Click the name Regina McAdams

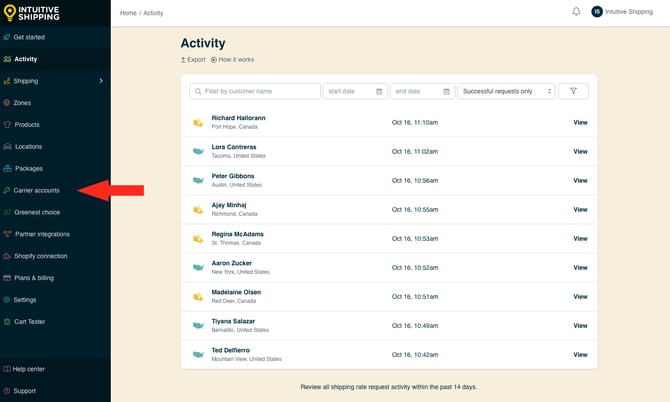238,234
